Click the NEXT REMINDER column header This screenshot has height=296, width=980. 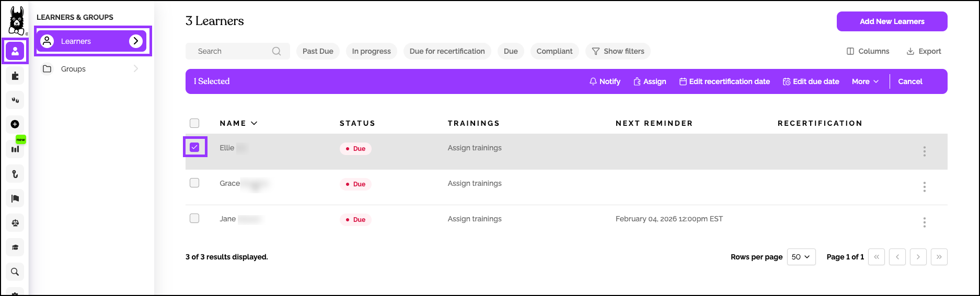(654, 123)
